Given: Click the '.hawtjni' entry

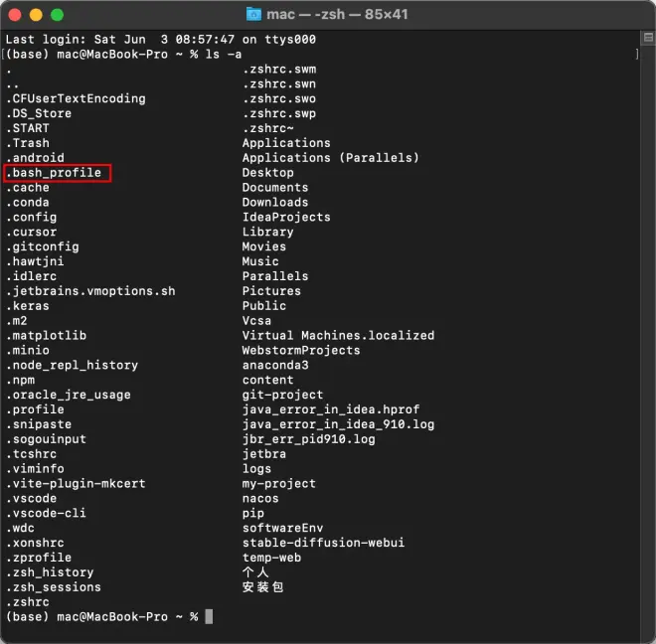Looking at the screenshot, I should 35,261.
